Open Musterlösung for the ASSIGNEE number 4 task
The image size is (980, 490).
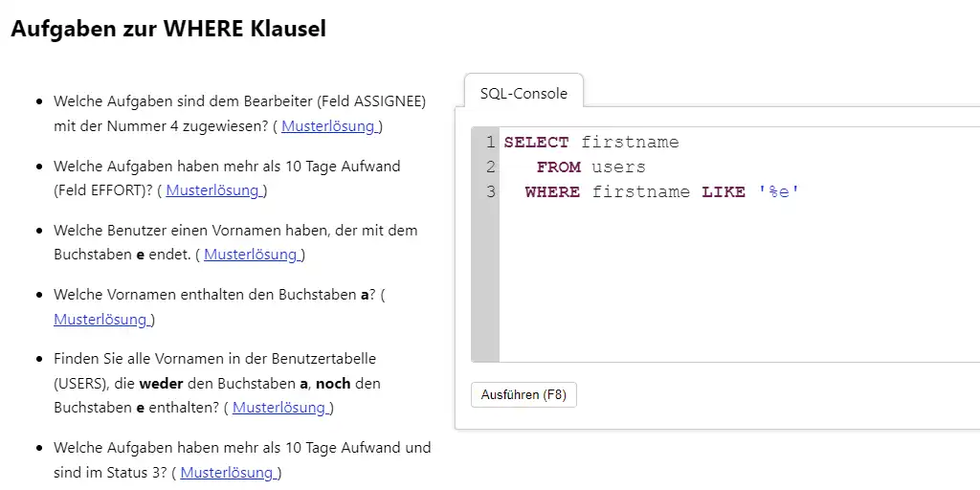(330, 125)
